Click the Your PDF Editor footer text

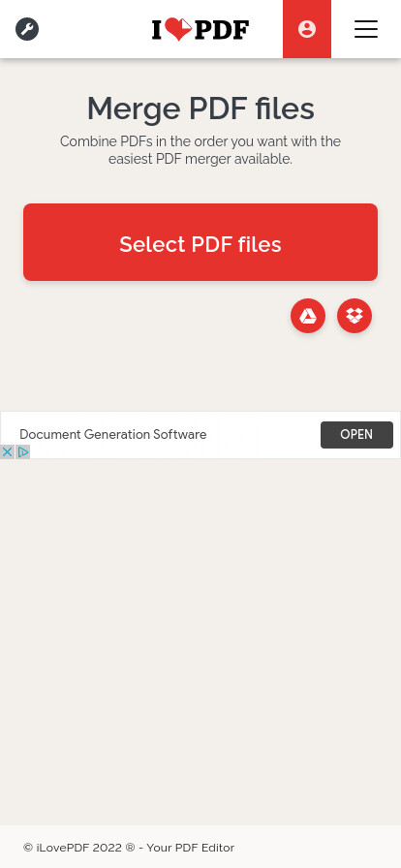191,848
